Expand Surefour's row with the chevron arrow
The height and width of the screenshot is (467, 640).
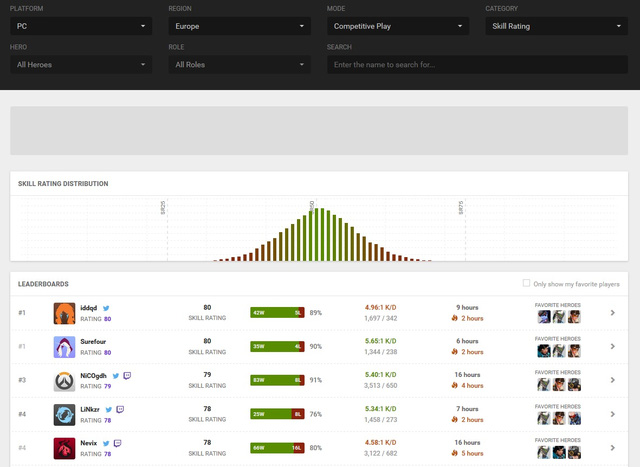point(613,347)
